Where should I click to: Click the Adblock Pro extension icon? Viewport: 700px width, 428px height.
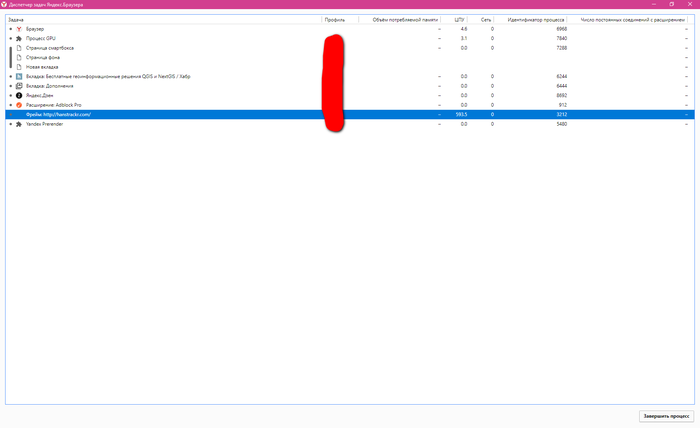tap(18, 105)
